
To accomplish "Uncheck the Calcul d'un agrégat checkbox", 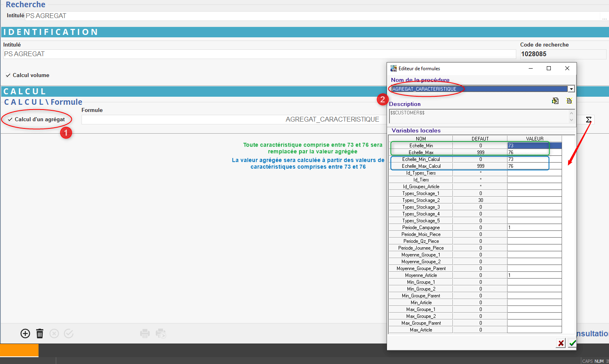I will coord(10,120).
